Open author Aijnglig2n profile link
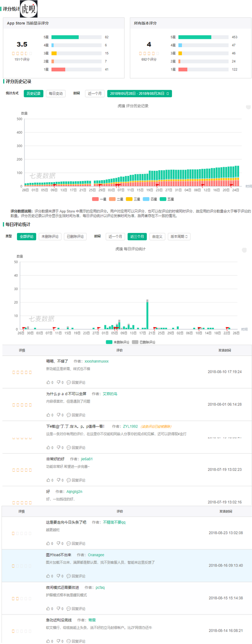This screenshot has width=252, height=644. pyautogui.click(x=74, y=492)
